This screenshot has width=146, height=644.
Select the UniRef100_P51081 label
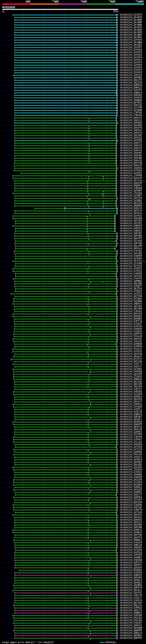pyautogui.click(x=131, y=618)
